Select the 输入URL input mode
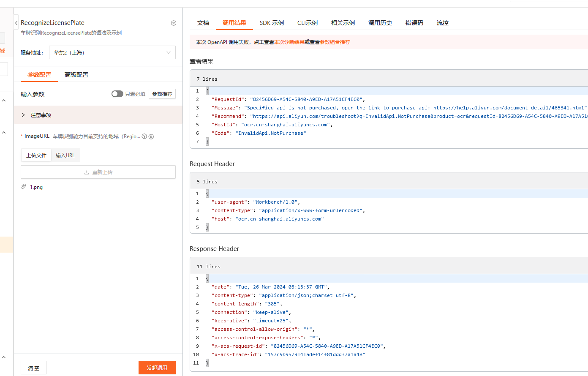This screenshot has height=376, width=588. [x=65, y=155]
